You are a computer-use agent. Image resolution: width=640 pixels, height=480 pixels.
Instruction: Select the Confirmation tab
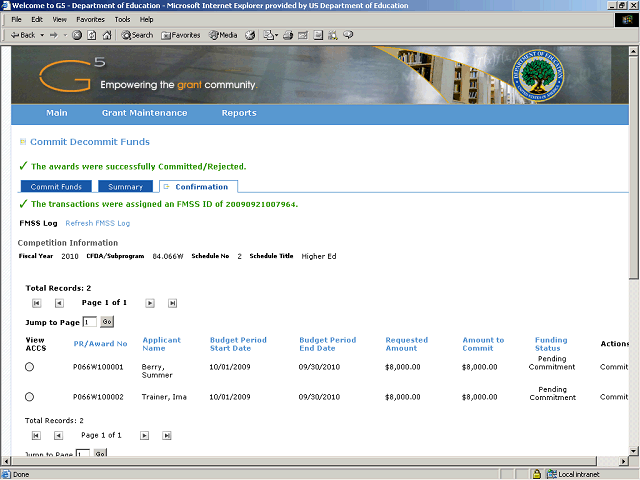198,187
